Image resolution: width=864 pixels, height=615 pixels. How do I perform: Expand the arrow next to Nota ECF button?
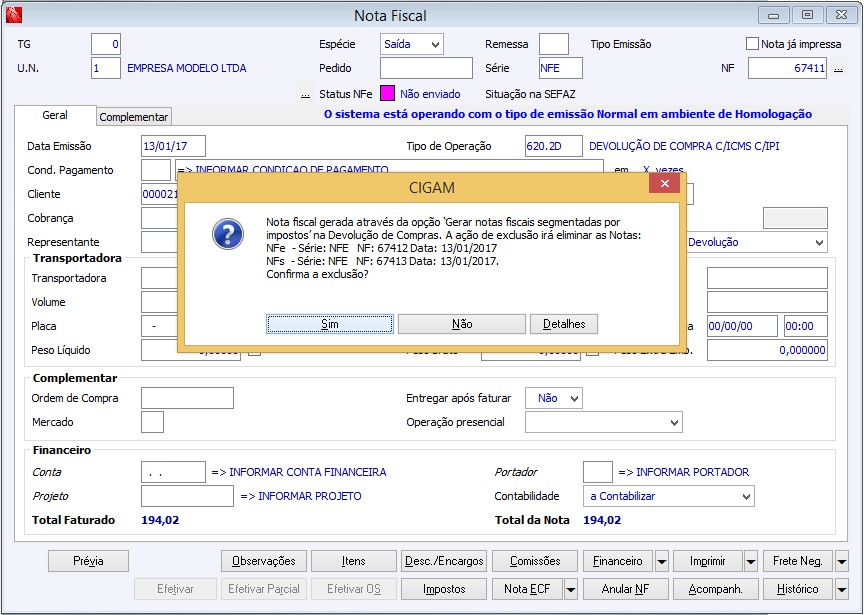tap(571, 590)
